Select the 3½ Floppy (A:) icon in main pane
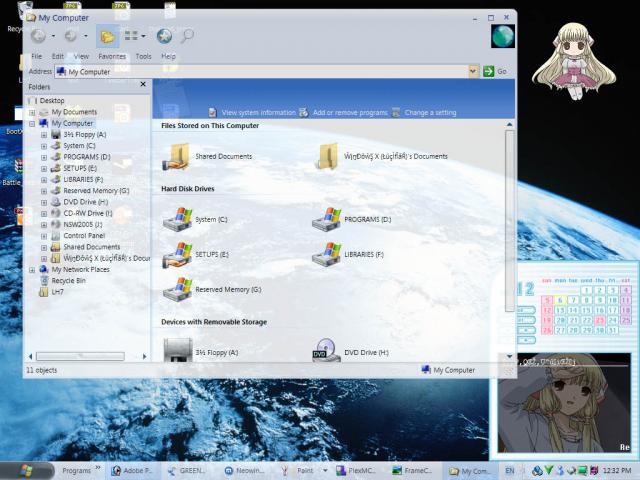 click(178, 350)
